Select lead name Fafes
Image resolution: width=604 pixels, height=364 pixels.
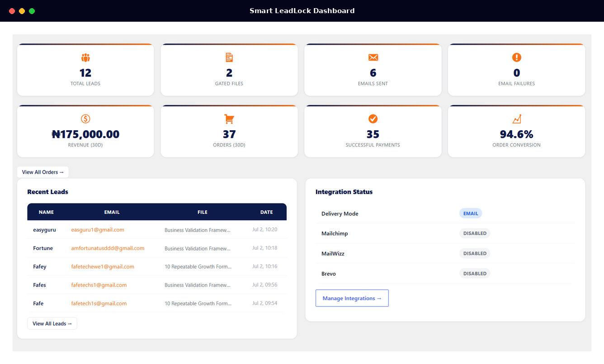pyautogui.click(x=39, y=285)
